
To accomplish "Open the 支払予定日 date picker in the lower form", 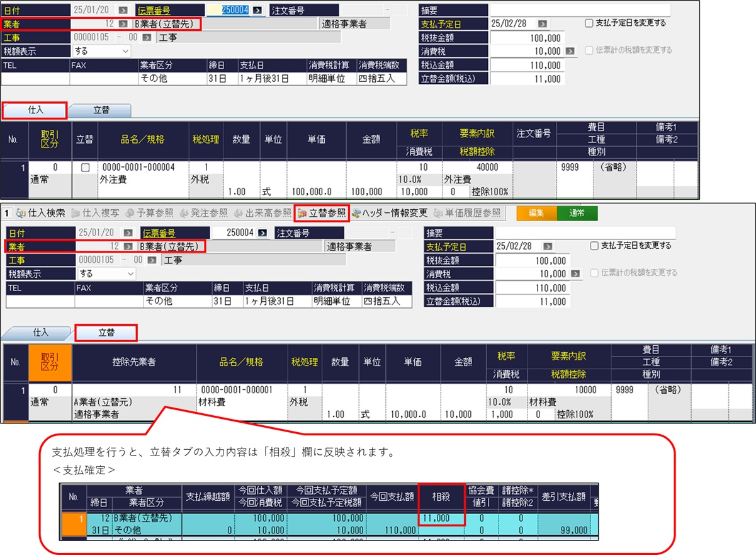I will (x=548, y=246).
